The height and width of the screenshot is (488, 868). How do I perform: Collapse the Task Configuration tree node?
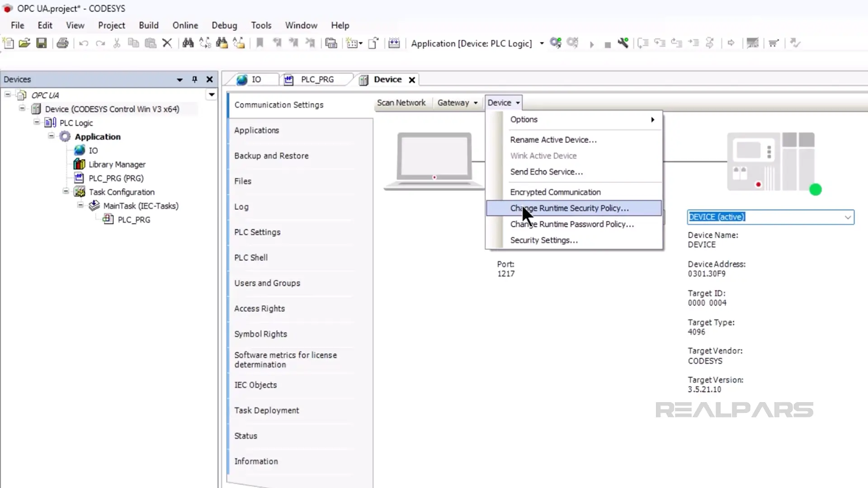pos(66,192)
